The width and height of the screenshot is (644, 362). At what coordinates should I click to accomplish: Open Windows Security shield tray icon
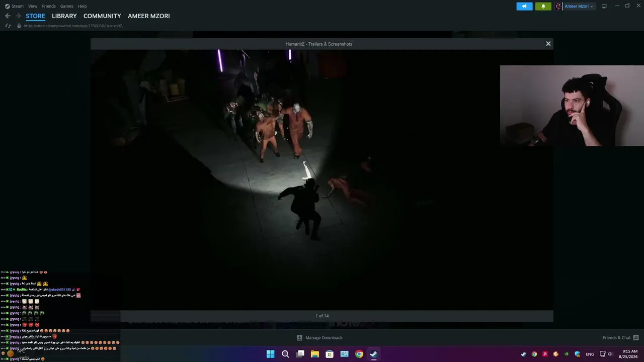point(577,354)
